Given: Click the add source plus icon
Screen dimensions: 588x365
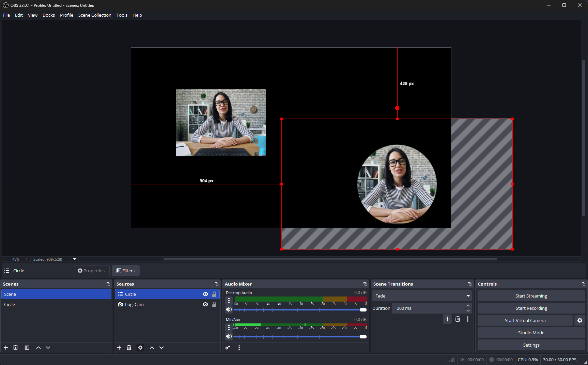Looking at the screenshot, I should [x=119, y=348].
